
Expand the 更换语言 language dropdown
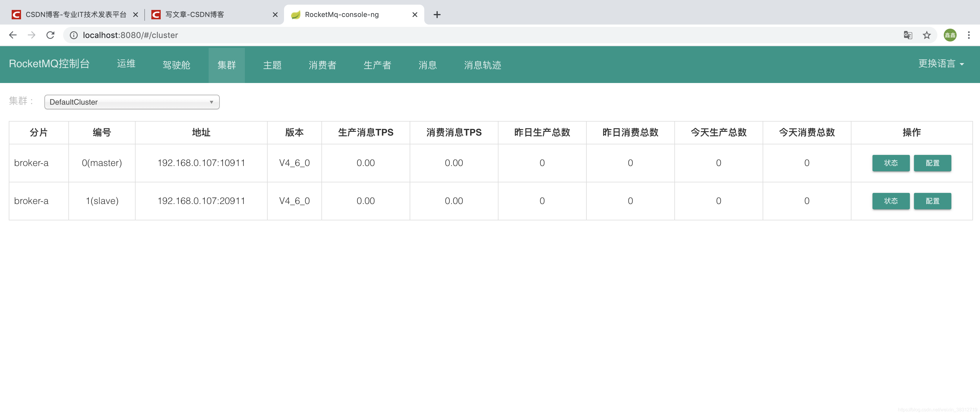tap(941, 63)
